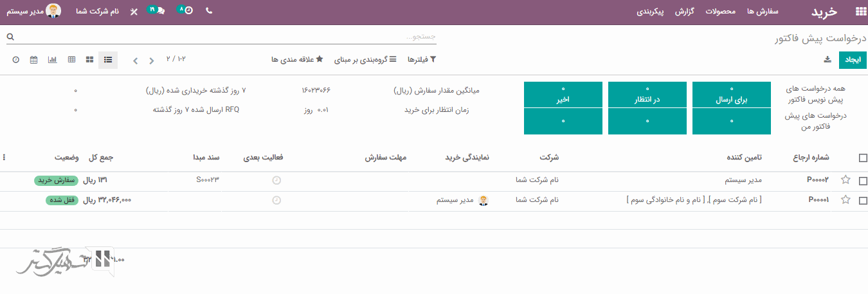Tick the checkbox for order P00001
This screenshot has height=294, width=868.
[x=863, y=201]
